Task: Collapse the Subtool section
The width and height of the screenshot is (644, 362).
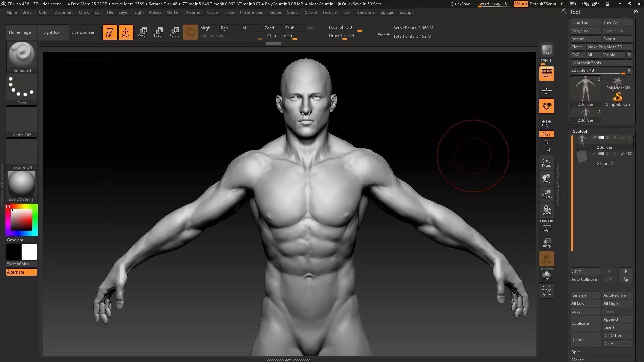Action: pyautogui.click(x=580, y=131)
